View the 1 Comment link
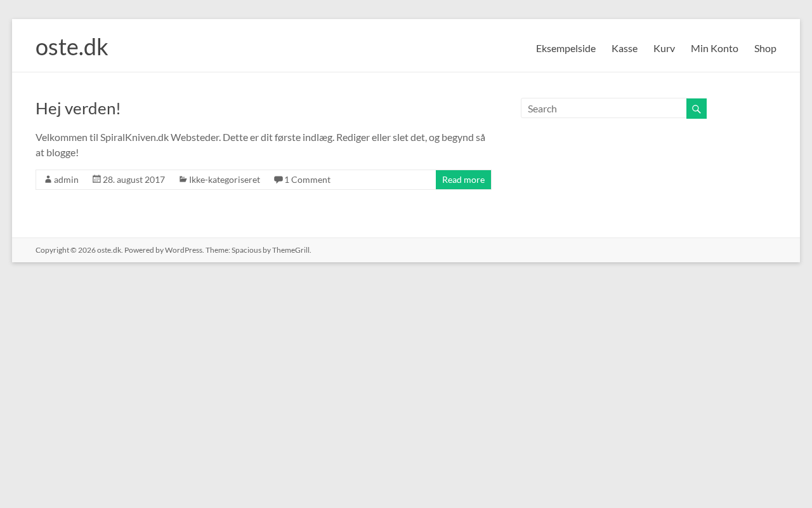 tap(307, 180)
